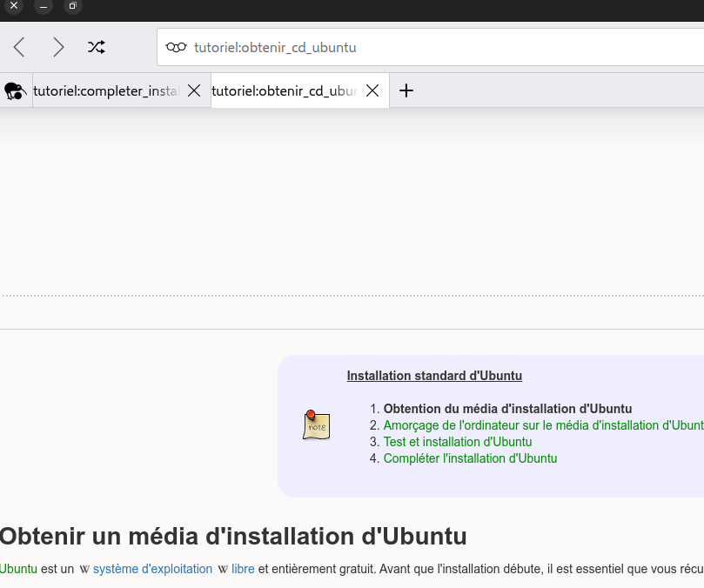Open a random article with the shuffle icon
Image resolution: width=704 pixels, height=588 pixels.
click(x=96, y=47)
